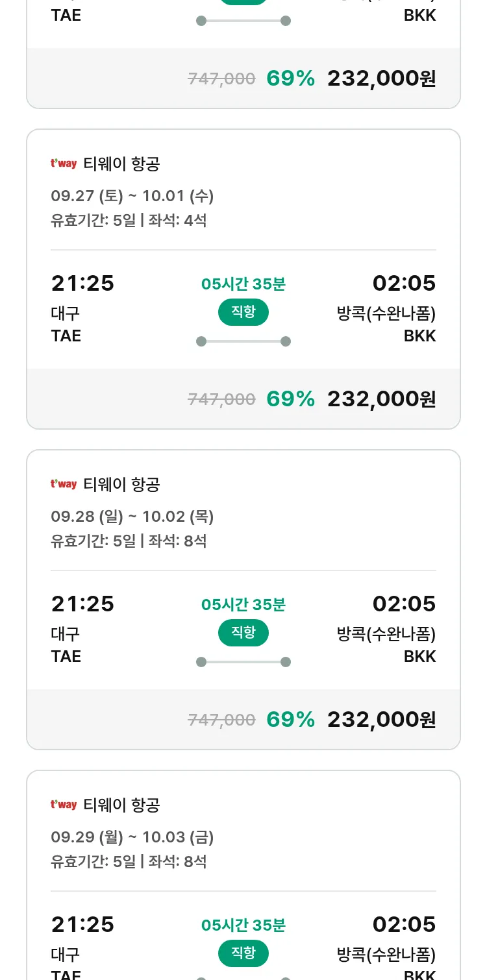Select the 232,000원 price on 09.27 flight
The image size is (487, 980).
(381, 398)
